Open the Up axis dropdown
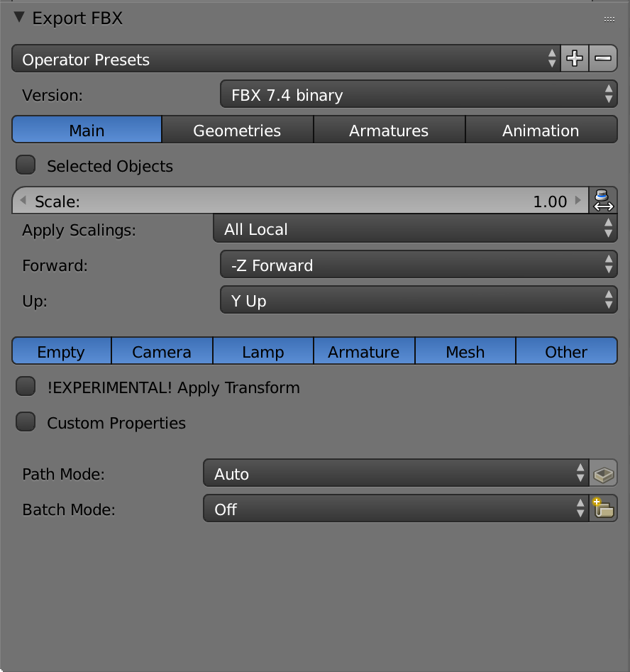 tap(419, 299)
